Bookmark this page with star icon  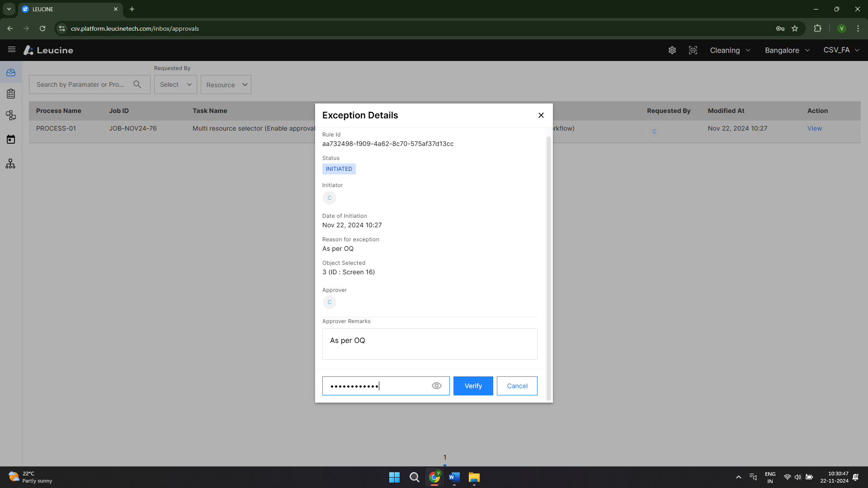tap(795, 28)
